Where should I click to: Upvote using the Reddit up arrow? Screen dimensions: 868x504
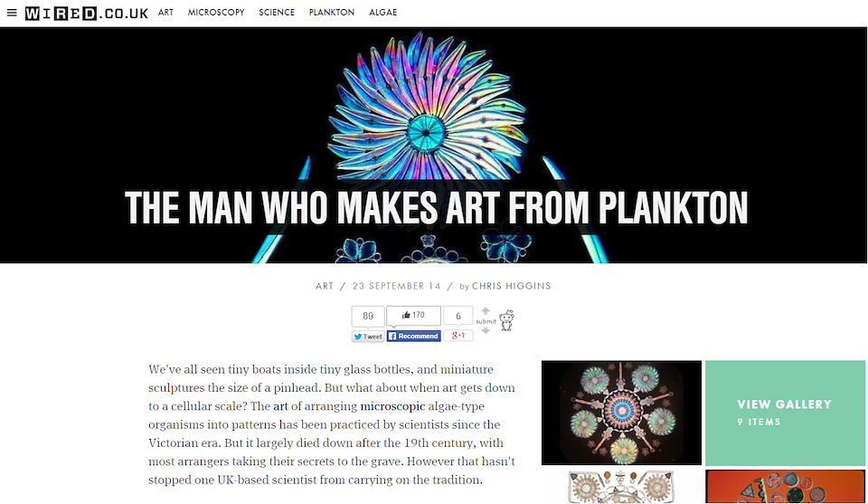click(x=486, y=310)
